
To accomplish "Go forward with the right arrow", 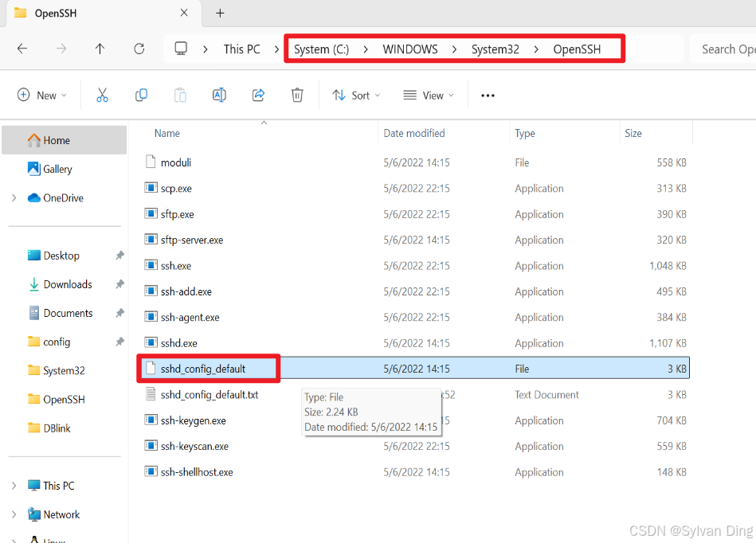I will tap(61, 49).
